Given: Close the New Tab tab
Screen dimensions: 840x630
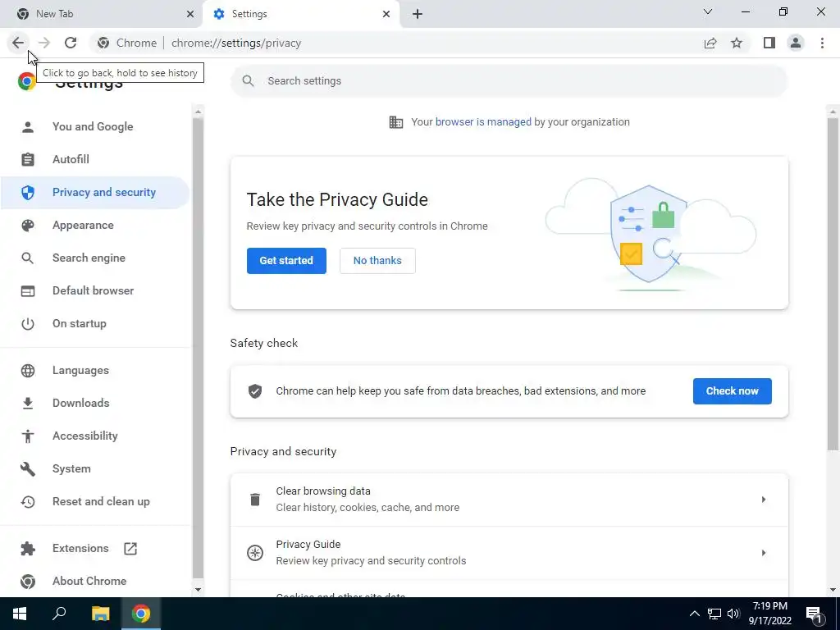Looking at the screenshot, I should [x=190, y=14].
